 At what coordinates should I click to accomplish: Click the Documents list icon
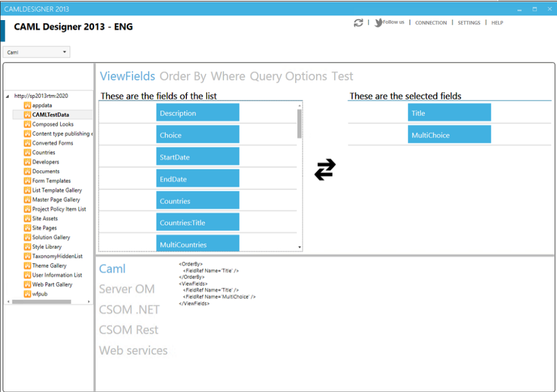click(27, 171)
